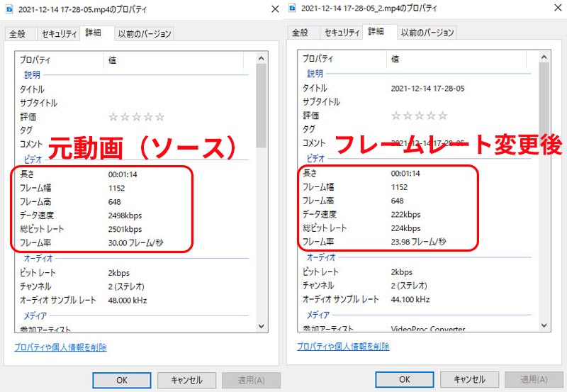Viewport: 567px width, 392px height.
Task: Select 総ビット レート value 2501kbps
Action: coord(125,229)
